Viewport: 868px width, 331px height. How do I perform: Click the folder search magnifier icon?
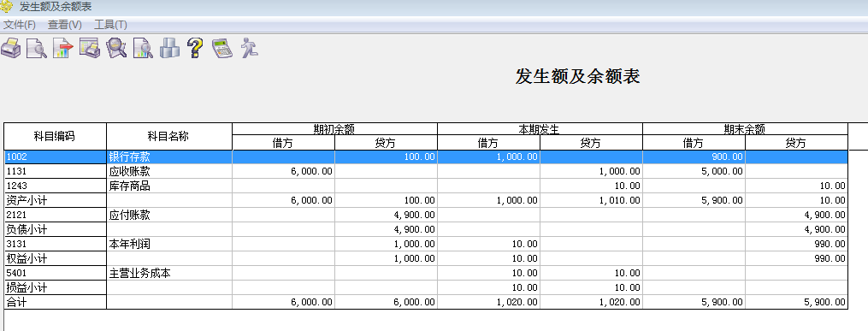coord(116,48)
